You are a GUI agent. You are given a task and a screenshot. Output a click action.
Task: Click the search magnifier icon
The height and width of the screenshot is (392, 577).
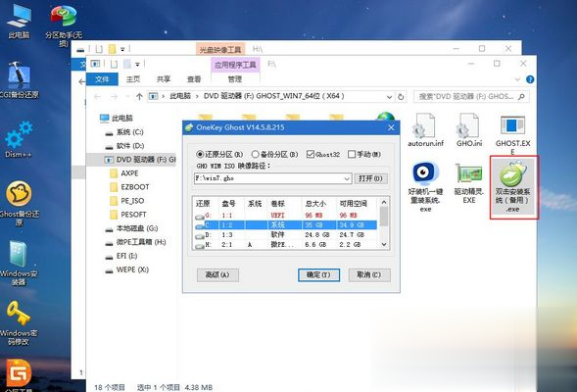click(x=521, y=97)
